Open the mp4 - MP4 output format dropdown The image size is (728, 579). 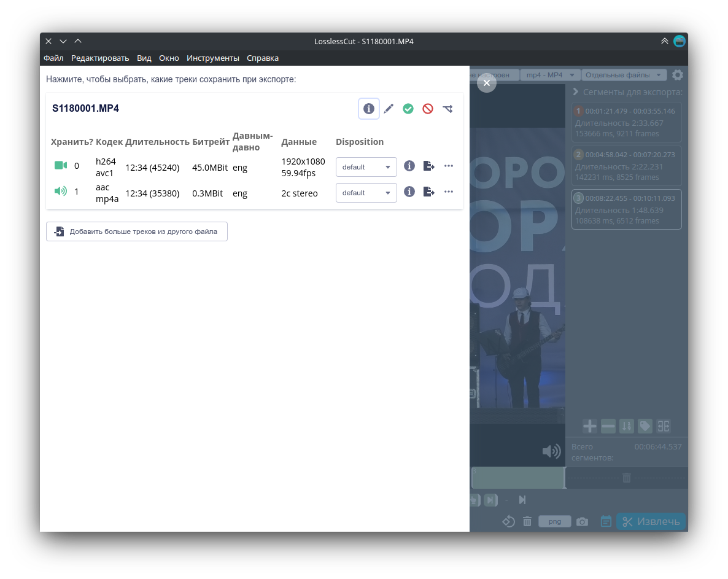pyautogui.click(x=550, y=75)
